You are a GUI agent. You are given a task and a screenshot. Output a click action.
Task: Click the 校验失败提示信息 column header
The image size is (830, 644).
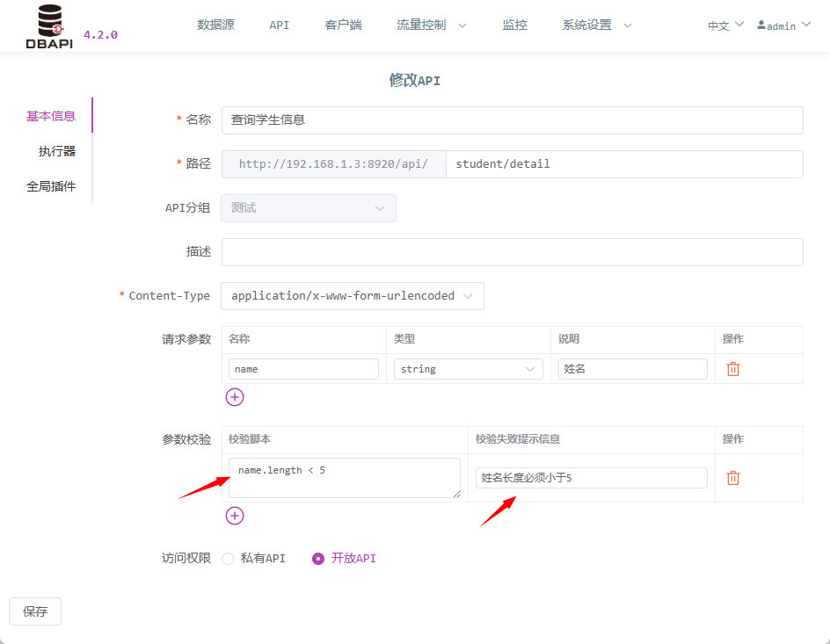pos(518,439)
